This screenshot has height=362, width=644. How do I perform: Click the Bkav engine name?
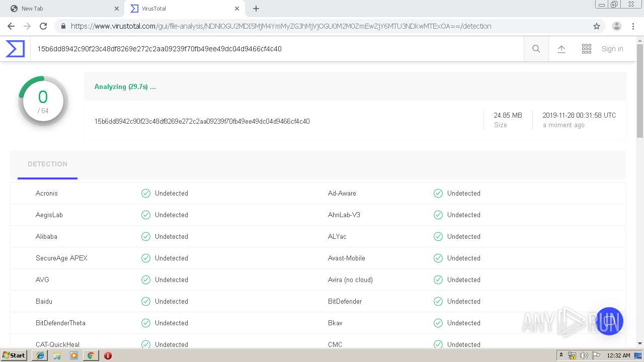coord(335,323)
